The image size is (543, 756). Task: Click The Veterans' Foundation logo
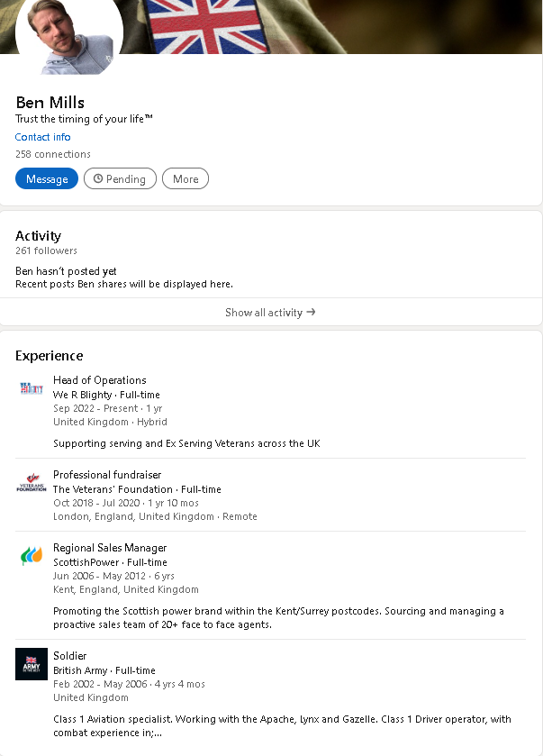click(x=32, y=483)
